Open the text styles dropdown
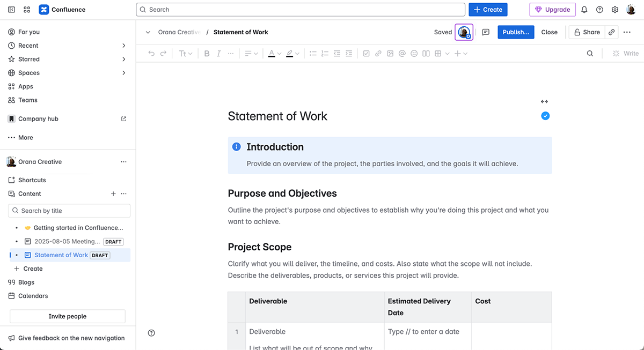This screenshot has width=644, height=350. pyautogui.click(x=186, y=53)
